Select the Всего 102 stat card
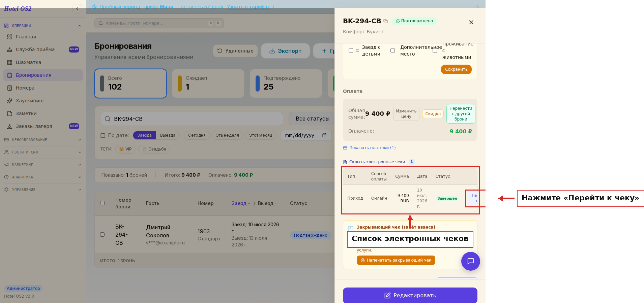The width and height of the screenshot is (644, 303). click(130, 83)
